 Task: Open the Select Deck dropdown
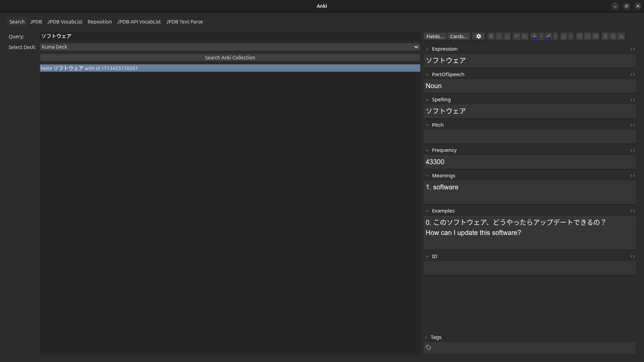pyautogui.click(x=230, y=47)
